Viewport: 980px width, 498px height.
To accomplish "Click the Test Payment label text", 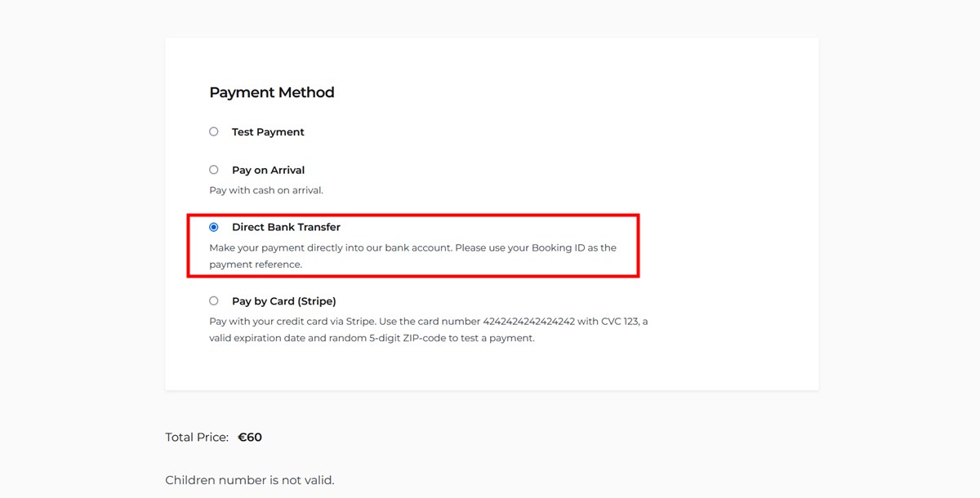I will point(268,131).
